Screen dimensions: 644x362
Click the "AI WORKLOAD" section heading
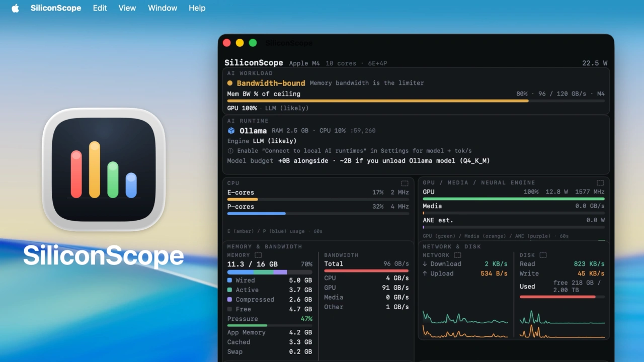[250, 73]
